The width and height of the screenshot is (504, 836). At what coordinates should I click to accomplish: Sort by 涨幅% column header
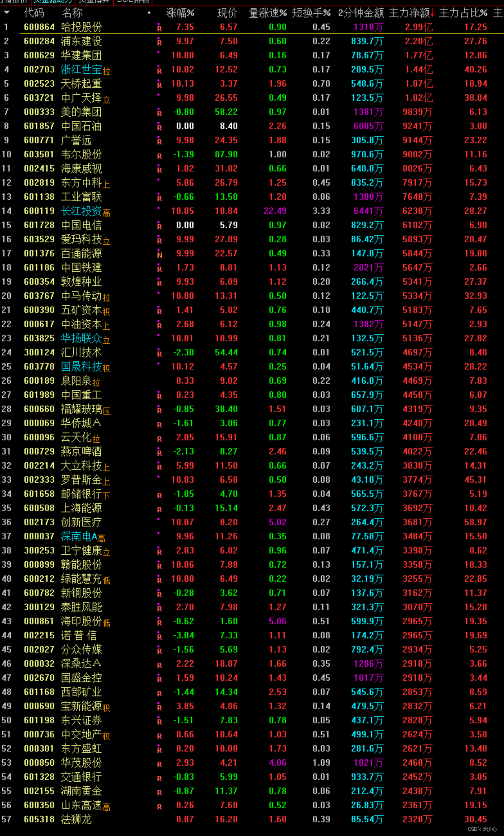(x=180, y=13)
